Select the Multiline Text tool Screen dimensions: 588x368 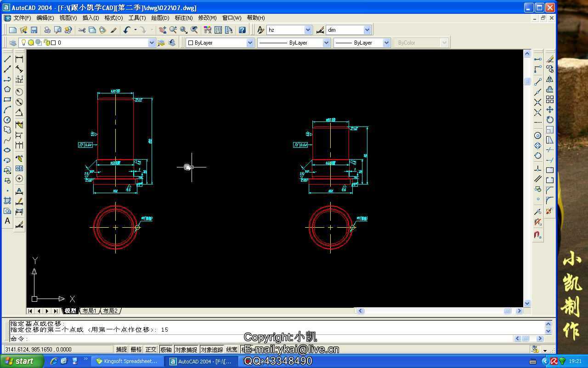click(x=7, y=221)
